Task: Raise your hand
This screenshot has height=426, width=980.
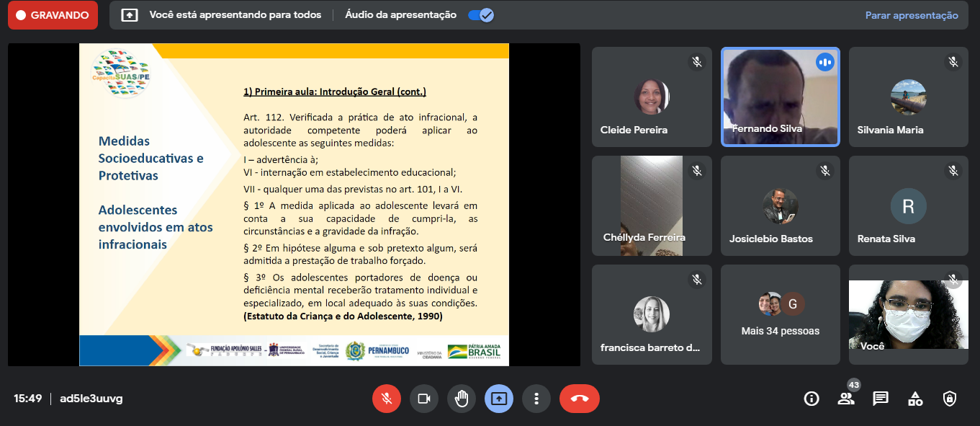Action: point(462,399)
